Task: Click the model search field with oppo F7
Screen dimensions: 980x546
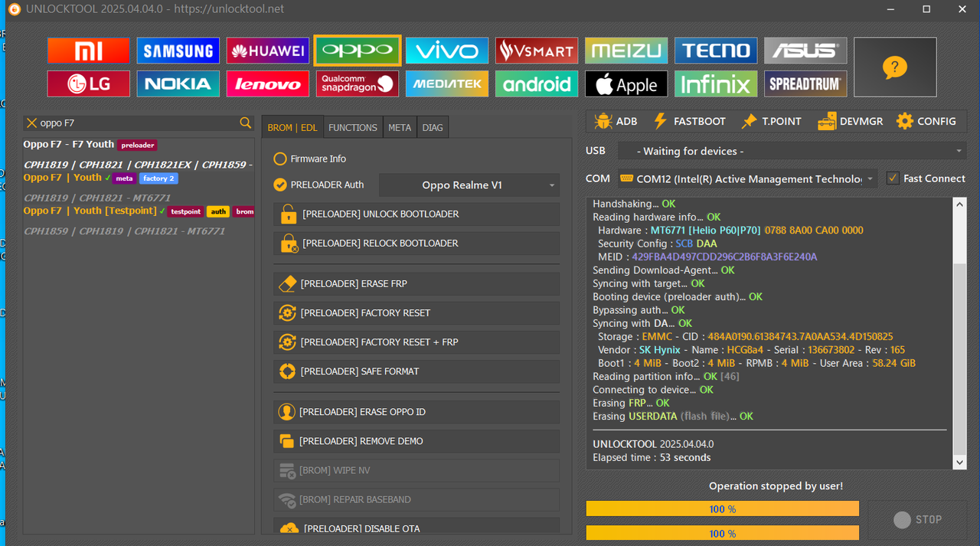Action: click(x=138, y=123)
